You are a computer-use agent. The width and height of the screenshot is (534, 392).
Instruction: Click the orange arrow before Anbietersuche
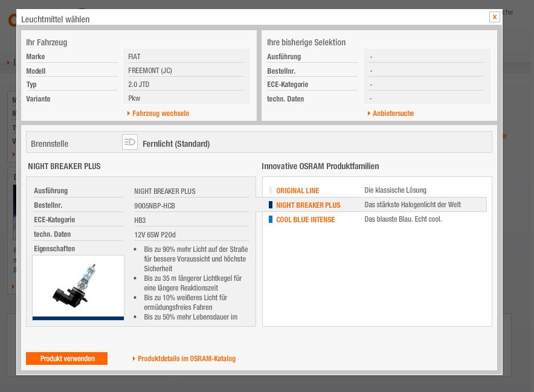(369, 114)
